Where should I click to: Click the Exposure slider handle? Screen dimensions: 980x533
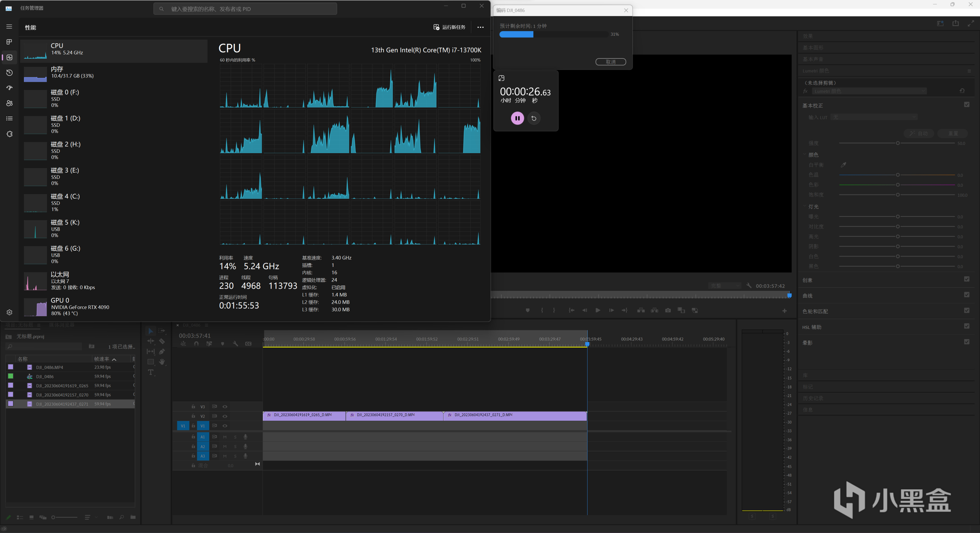[x=897, y=217]
